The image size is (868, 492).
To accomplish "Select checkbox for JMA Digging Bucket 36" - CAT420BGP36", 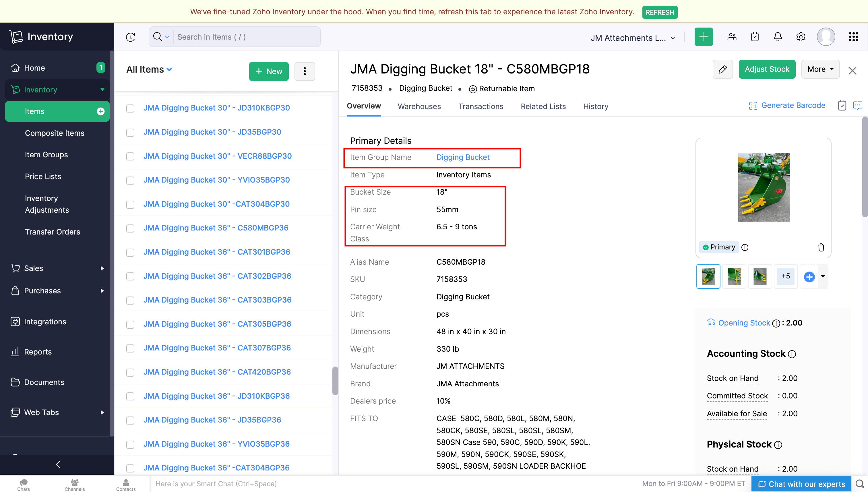I will point(130,372).
